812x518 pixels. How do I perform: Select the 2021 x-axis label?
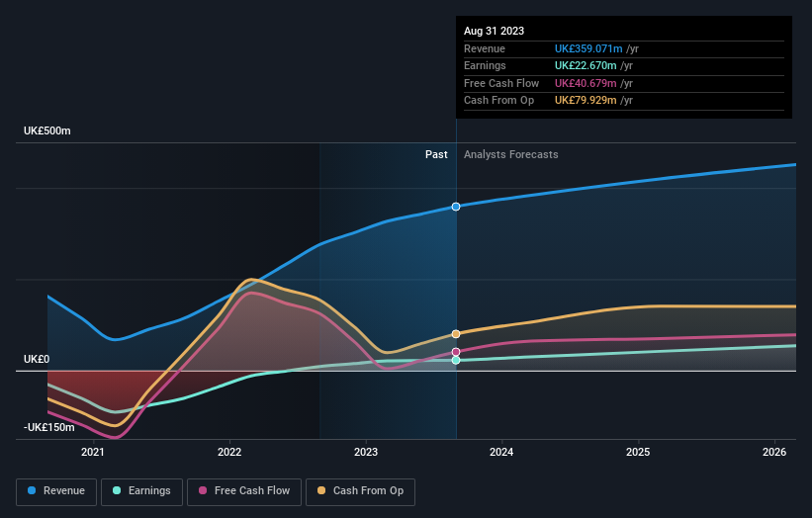93,452
